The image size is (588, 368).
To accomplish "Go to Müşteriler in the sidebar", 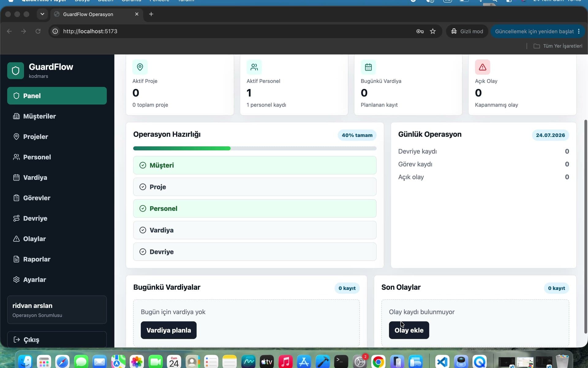I will point(57,116).
